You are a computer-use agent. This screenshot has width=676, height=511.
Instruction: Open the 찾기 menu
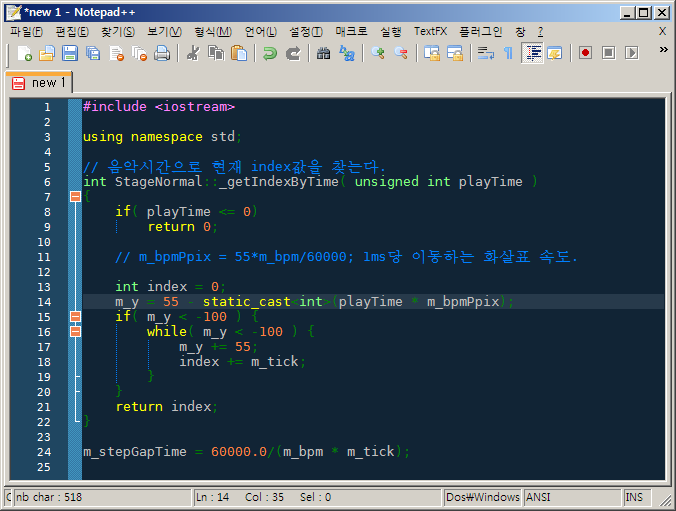[118, 31]
